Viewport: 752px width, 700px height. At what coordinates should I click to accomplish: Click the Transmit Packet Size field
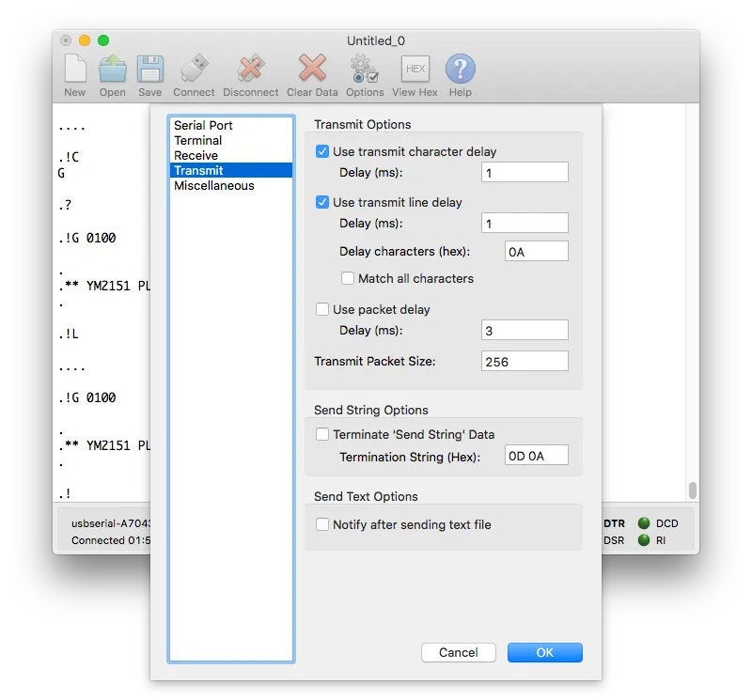pos(525,361)
